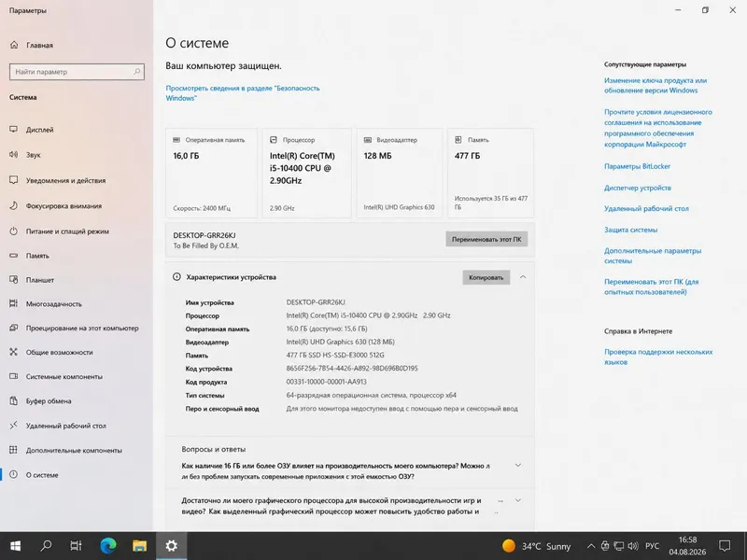The image size is (747, 560).
Task: Click the Уведомления и действия icon
Action: 14,180
